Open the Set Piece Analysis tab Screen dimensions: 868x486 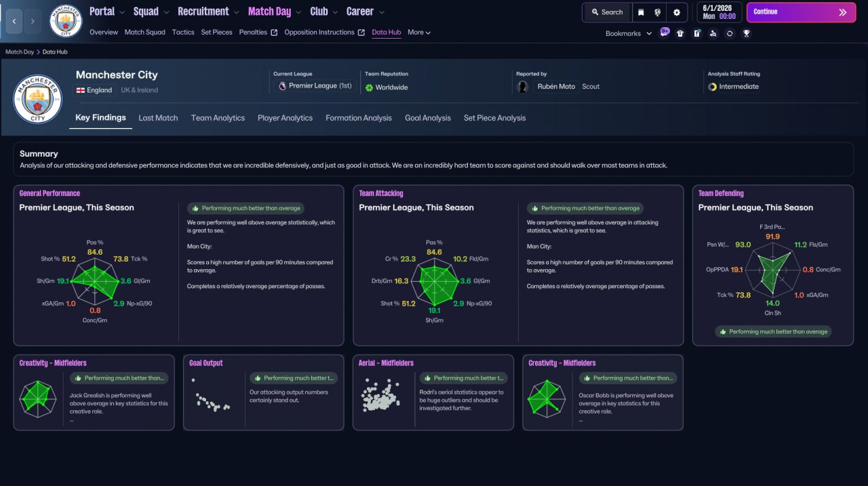coord(494,118)
